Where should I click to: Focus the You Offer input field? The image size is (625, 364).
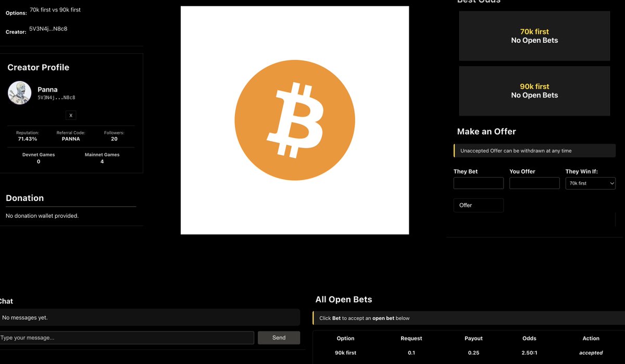pyautogui.click(x=534, y=183)
